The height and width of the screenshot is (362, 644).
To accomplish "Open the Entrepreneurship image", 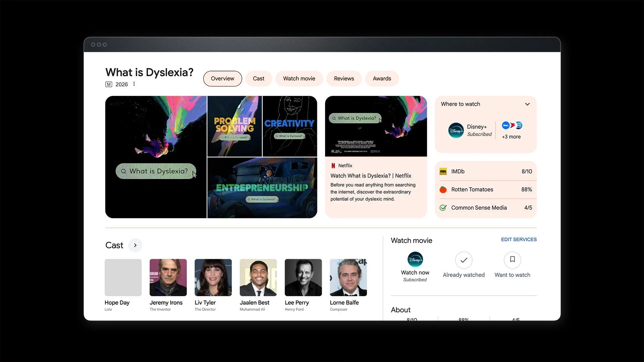I will (x=262, y=188).
